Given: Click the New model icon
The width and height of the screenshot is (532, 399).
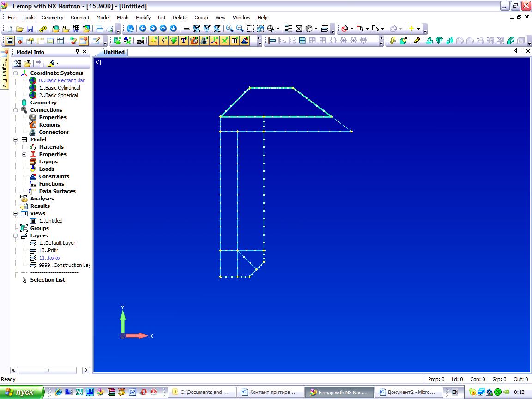Looking at the screenshot, I should point(10,29).
